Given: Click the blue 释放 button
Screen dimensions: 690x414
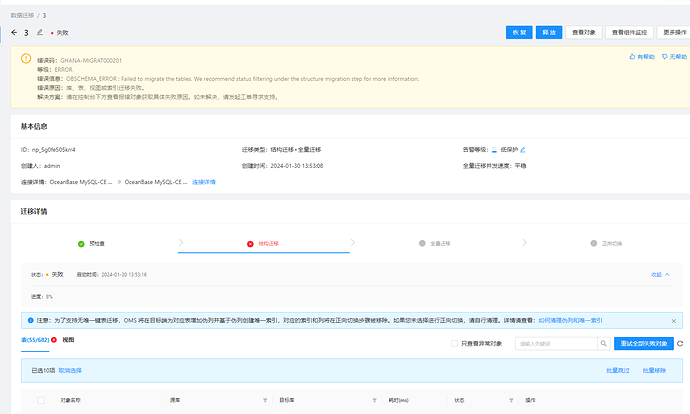Looking at the screenshot, I should 549,32.
